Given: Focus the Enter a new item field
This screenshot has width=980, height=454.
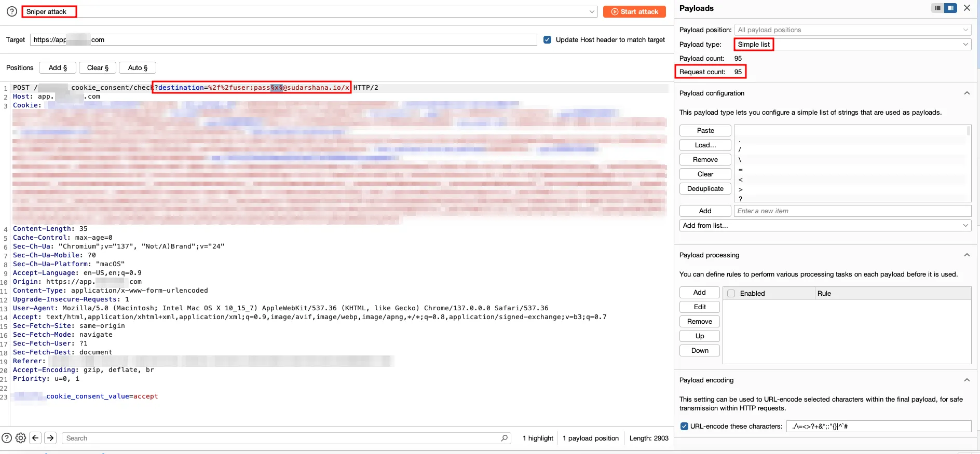Looking at the screenshot, I should 852,211.
